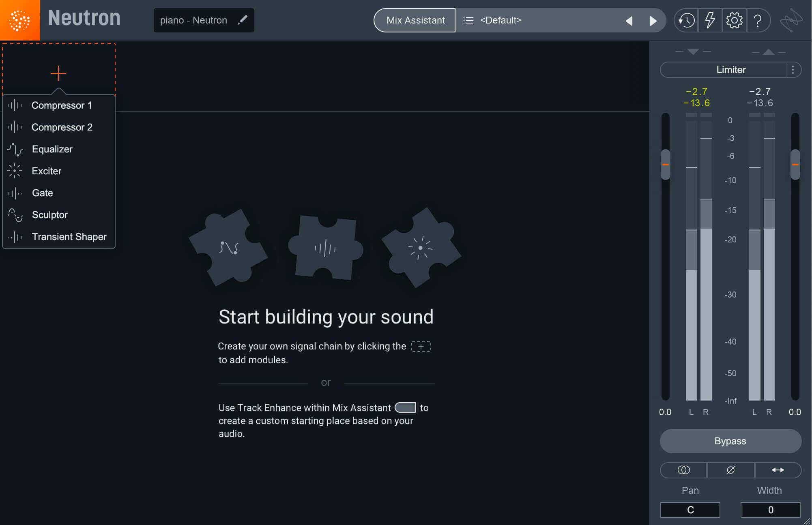Click the Compressor 2 waveform icon

(15, 127)
